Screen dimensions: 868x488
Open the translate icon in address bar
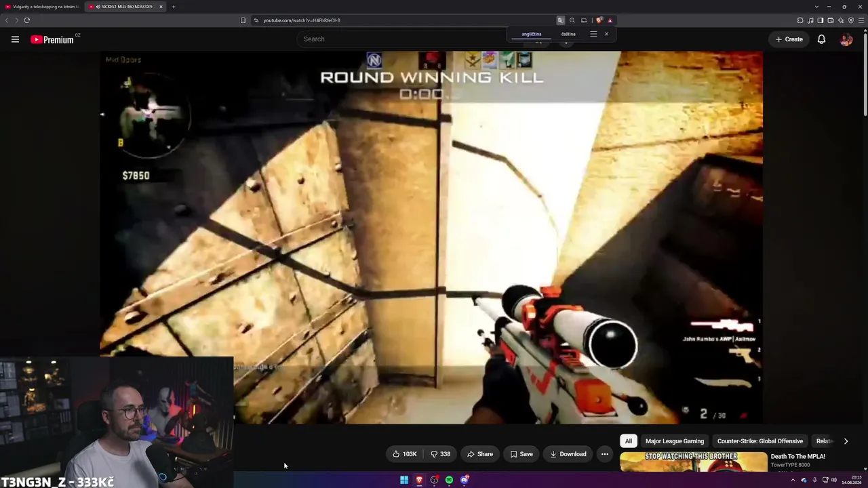560,20
